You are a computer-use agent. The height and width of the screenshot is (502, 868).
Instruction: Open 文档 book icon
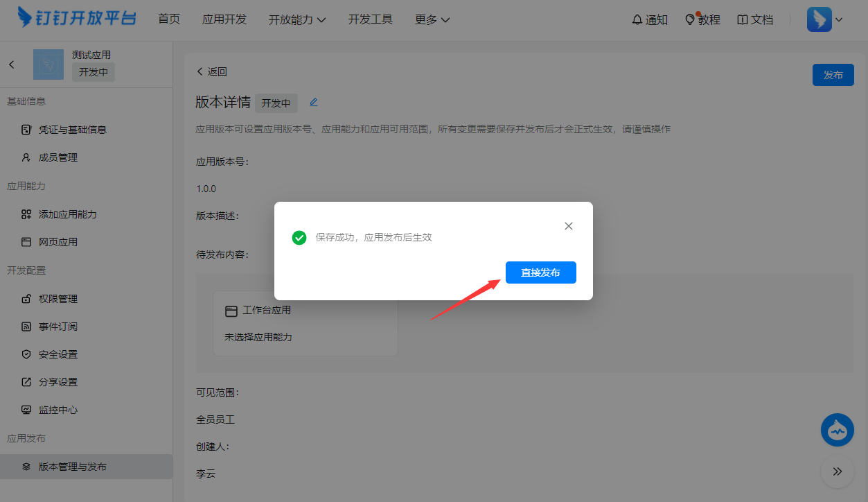tap(743, 19)
